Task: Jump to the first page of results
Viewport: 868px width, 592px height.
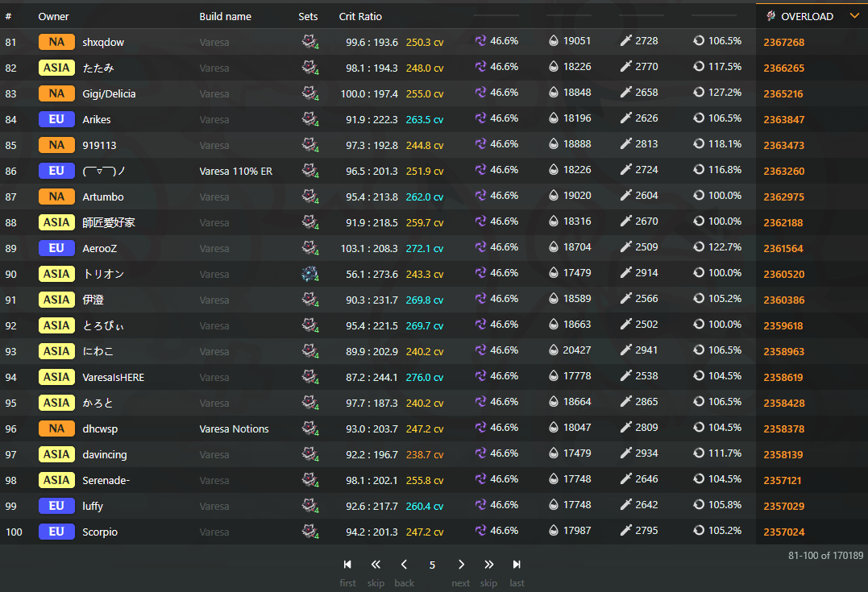Action: [x=347, y=565]
